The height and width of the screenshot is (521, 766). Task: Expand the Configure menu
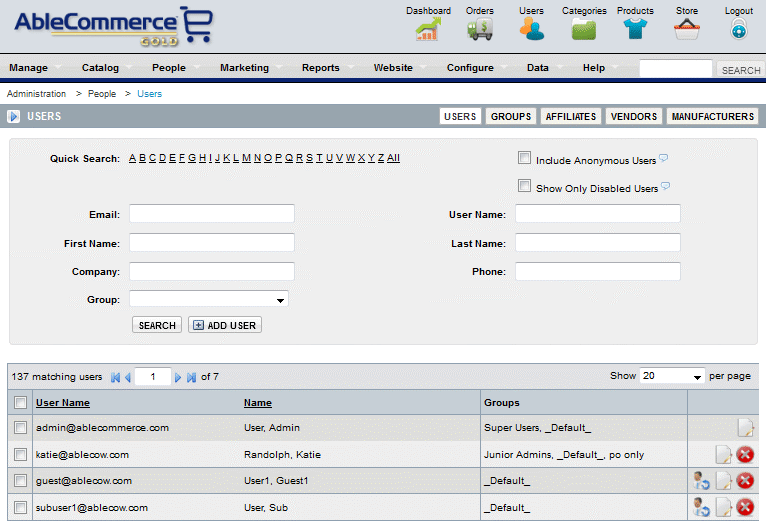click(470, 67)
